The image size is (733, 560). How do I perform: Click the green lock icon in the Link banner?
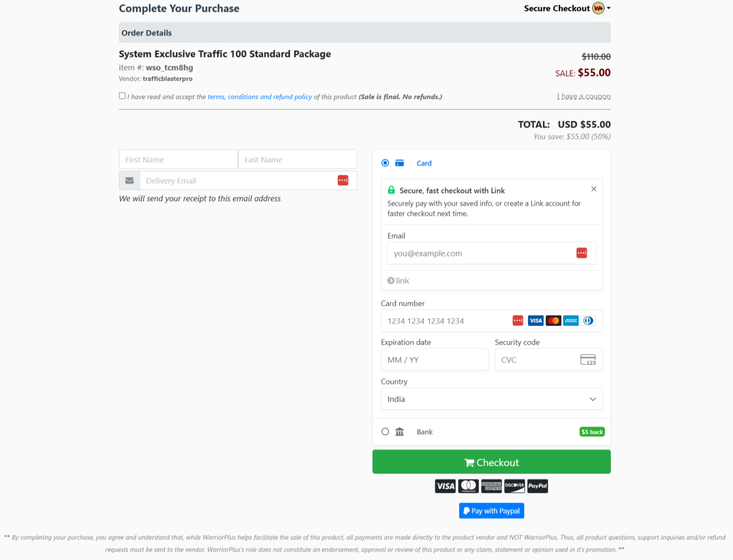pyautogui.click(x=391, y=190)
